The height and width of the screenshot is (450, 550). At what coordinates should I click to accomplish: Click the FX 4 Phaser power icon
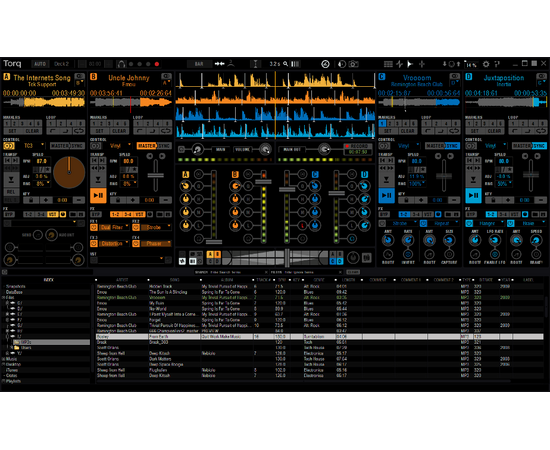tap(136, 243)
